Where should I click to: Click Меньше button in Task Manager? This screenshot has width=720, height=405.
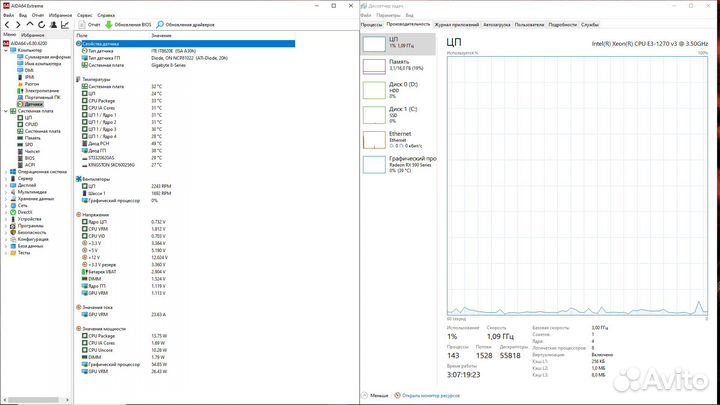point(375,395)
